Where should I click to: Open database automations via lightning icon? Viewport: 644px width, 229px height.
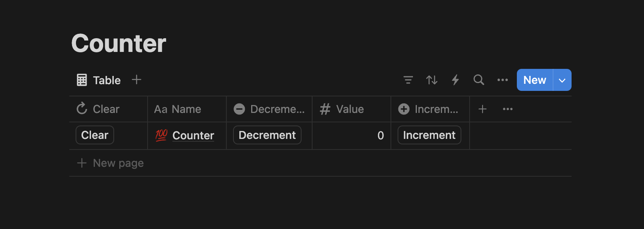pyautogui.click(x=455, y=80)
